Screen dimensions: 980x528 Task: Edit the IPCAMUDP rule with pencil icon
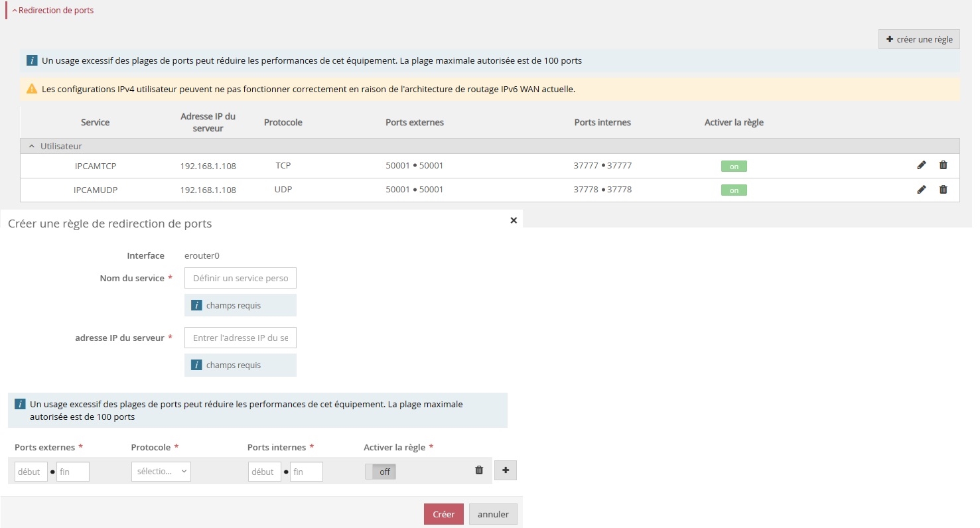[x=921, y=190]
